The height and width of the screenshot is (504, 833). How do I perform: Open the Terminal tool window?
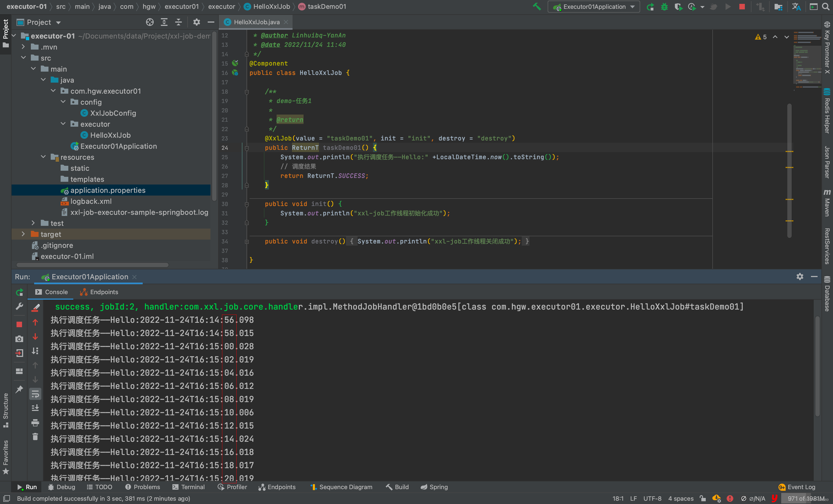point(189,487)
